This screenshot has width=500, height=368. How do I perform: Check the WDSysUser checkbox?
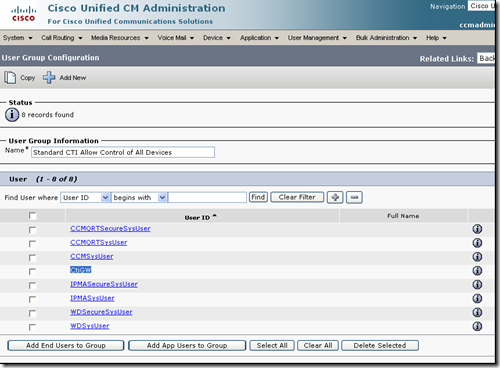click(x=32, y=327)
